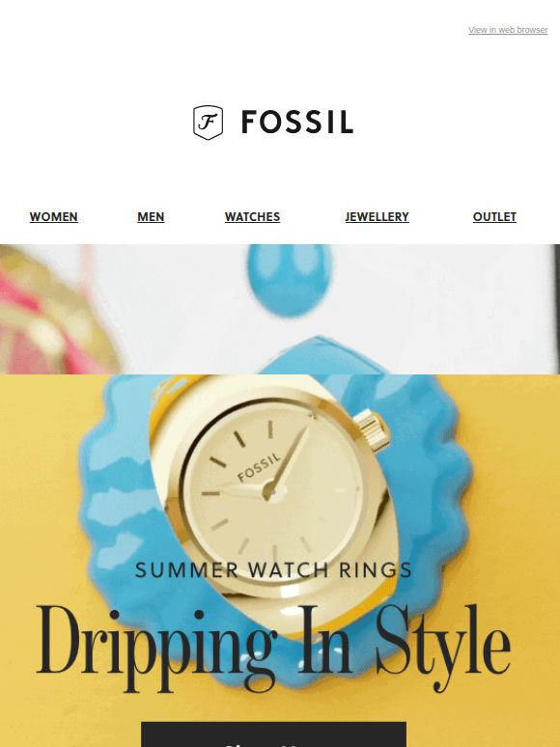560x747 pixels.
Task: Click the SUMMER WATCH RINGS subtitle
Action: pos(273,570)
